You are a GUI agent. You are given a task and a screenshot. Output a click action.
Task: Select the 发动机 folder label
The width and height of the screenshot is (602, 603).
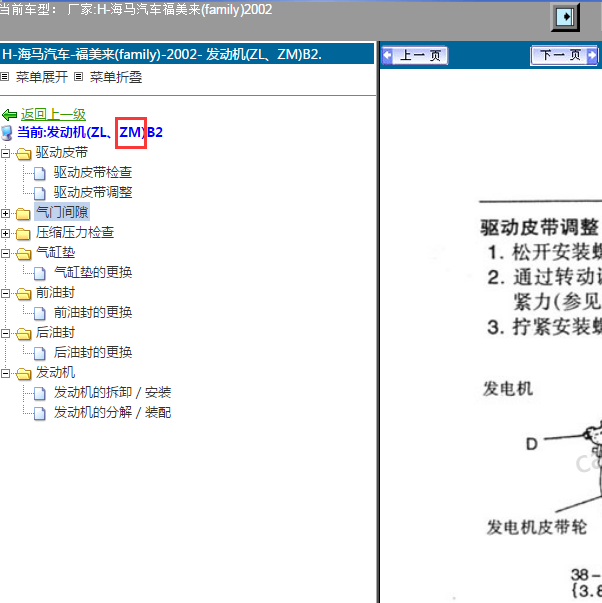click(55, 372)
